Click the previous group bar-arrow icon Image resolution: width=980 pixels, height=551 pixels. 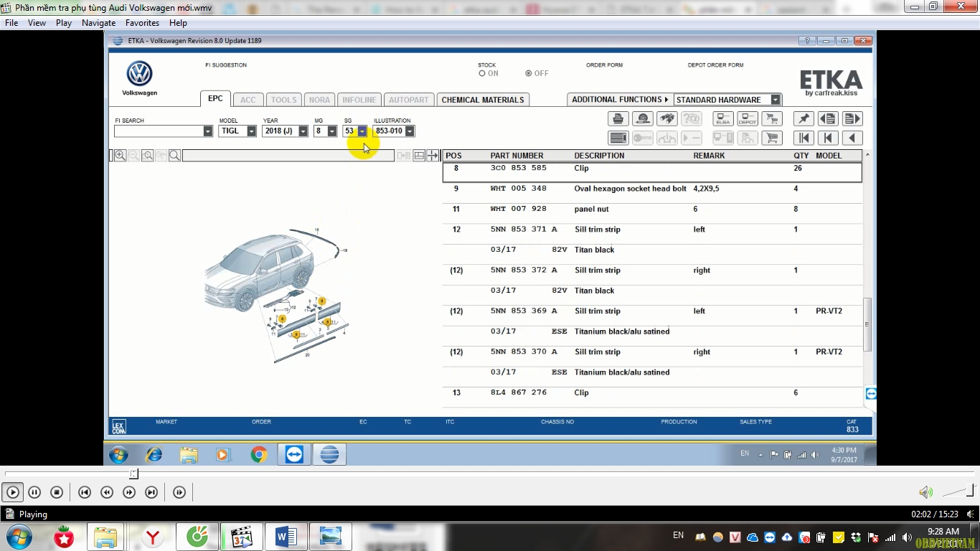828,138
